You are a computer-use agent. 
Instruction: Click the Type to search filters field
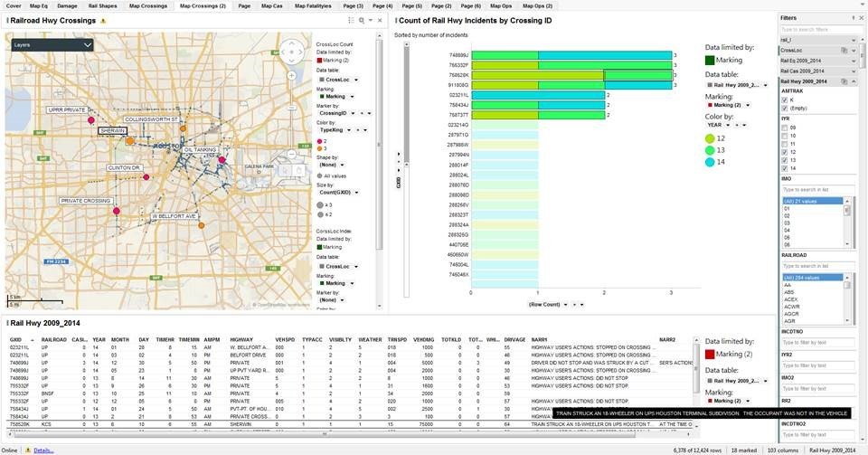point(818,29)
